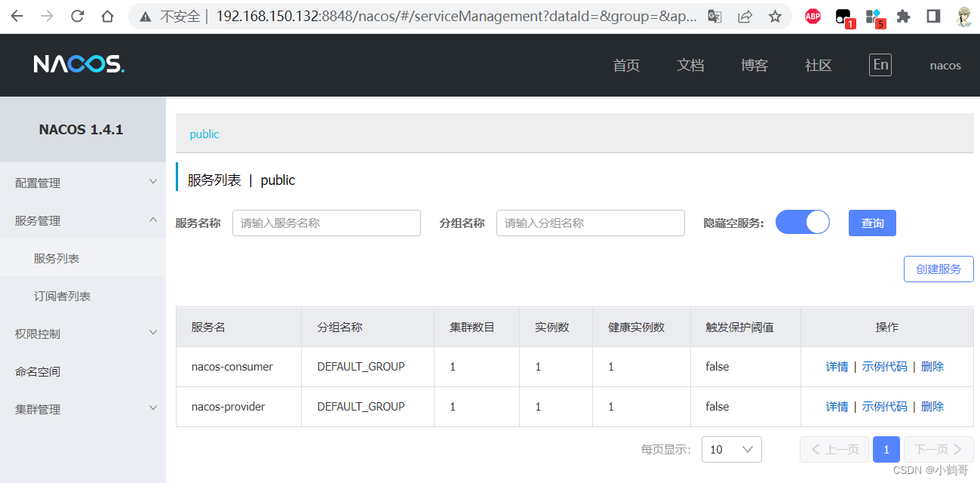Click 删除 for nacos-consumer
Viewport: 980px width, 483px height.
tap(932, 367)
